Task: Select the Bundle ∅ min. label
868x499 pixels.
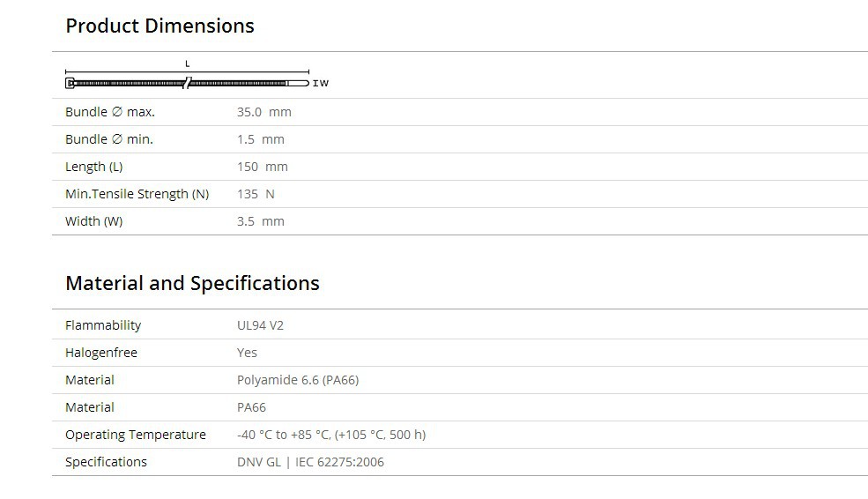Action: [109, 139]
